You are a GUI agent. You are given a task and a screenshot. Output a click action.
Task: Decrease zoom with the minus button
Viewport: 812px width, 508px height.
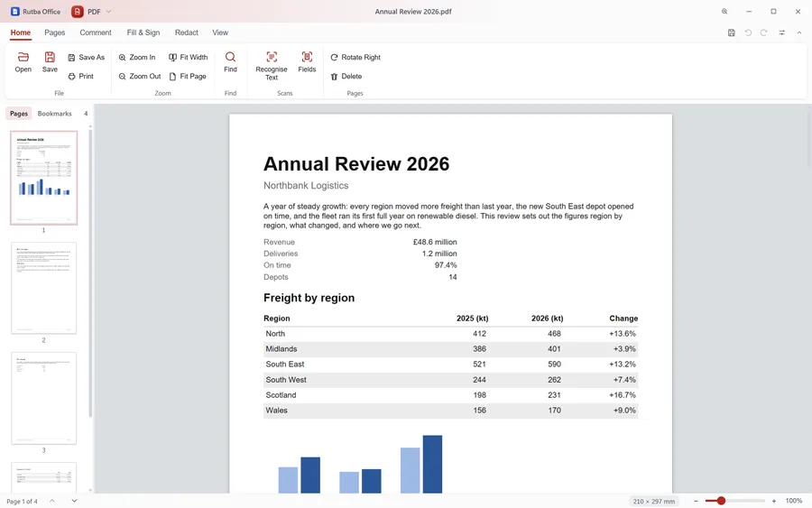(x=696, y=501)
